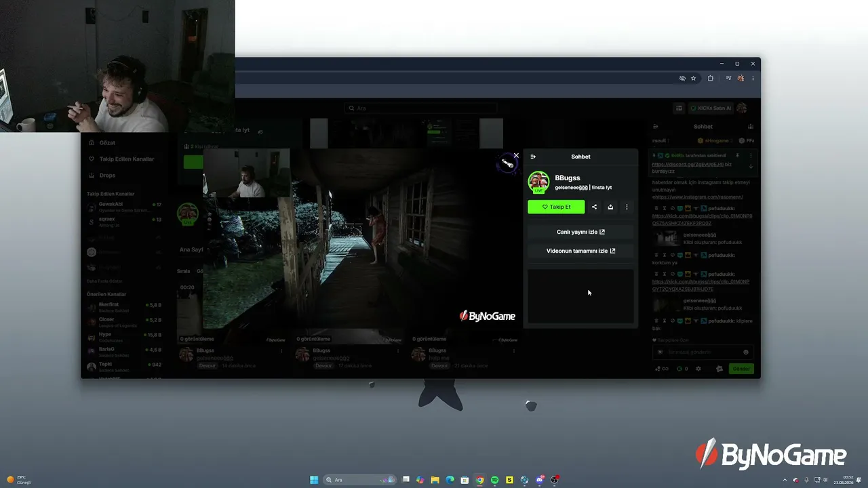Collapse the background Sohbet chat panel
Image resolution: width=868 pixels, height=488 pixels.
(656, 127)
